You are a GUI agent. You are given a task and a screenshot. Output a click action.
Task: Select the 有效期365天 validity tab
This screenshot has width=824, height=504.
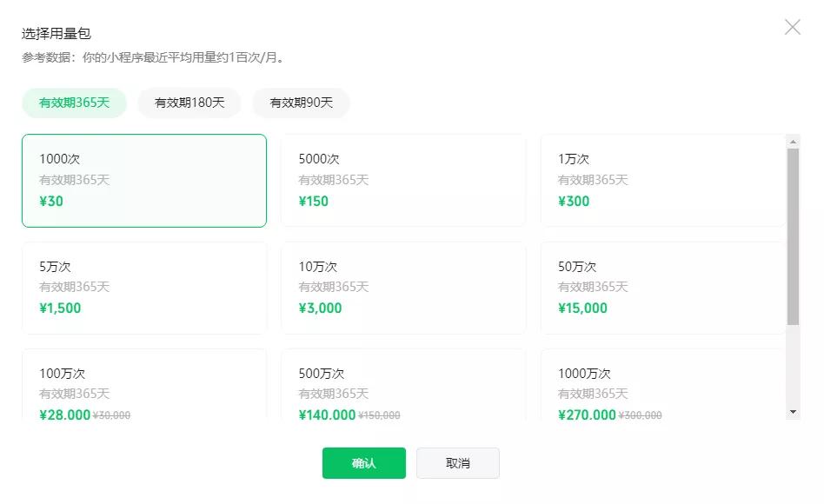74,103
